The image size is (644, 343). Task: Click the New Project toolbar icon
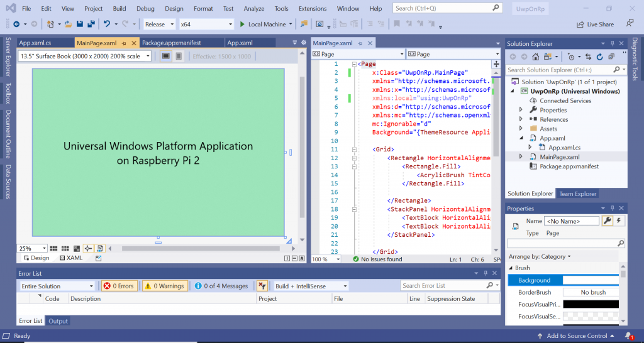coord(50,24)
